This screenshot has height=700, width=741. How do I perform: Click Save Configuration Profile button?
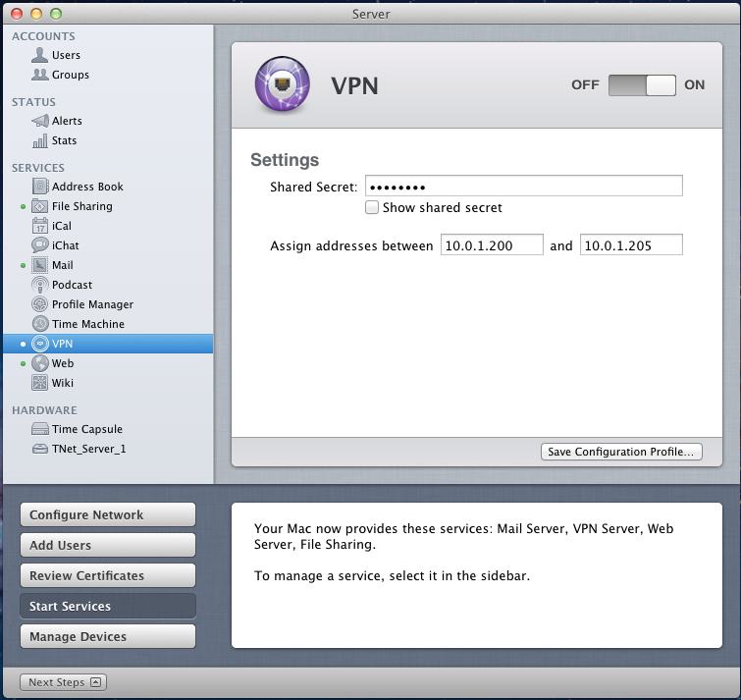621,452
